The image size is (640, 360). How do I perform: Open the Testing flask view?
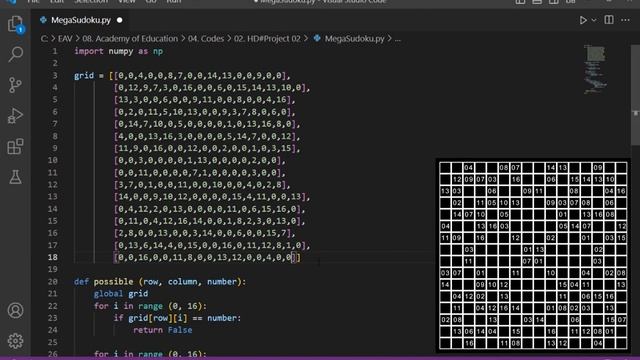pos(16,177)
